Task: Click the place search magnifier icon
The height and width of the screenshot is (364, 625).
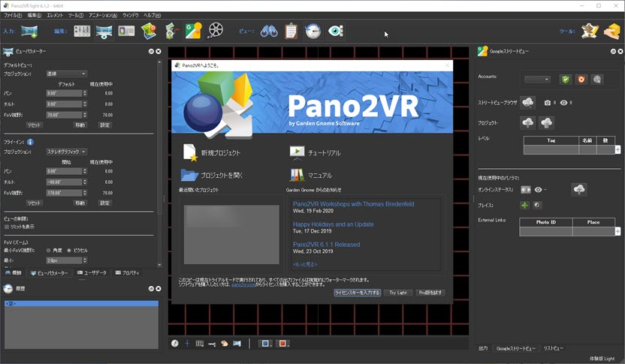Action: (537, 205)
